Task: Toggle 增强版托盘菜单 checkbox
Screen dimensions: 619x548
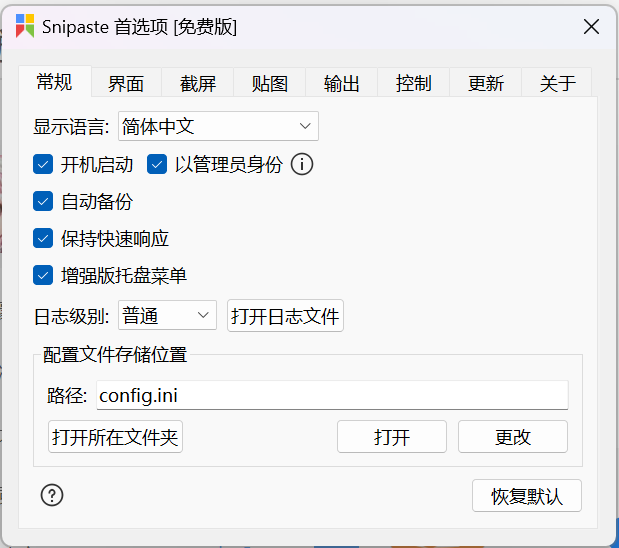Action: coord(43,275)
